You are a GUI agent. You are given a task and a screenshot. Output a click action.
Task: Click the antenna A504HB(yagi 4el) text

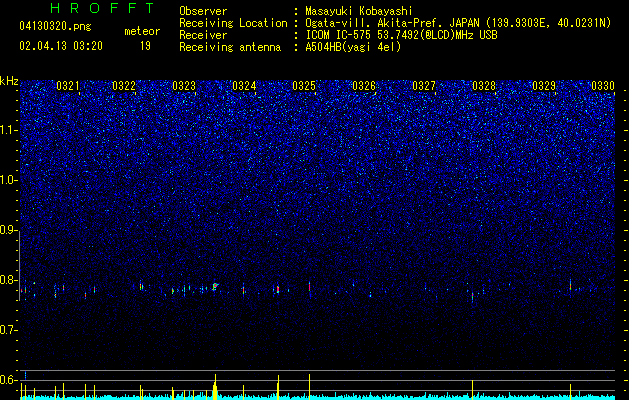pyautogui.click(x=353, y=47)
